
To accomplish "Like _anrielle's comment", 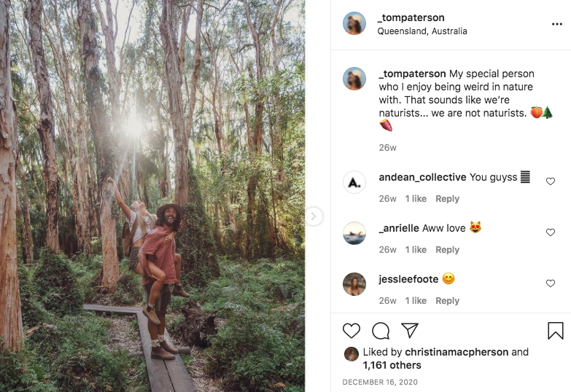I will pyautogui.click(x=551, y=232).
